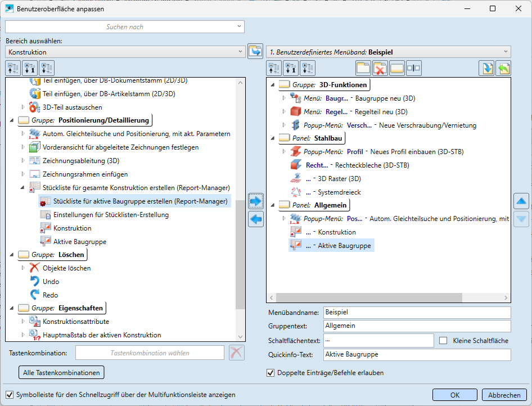Click the icon beside the Konstruktion dropdown
The height and width of the screenshot is (406, 532).
point(255,52)
